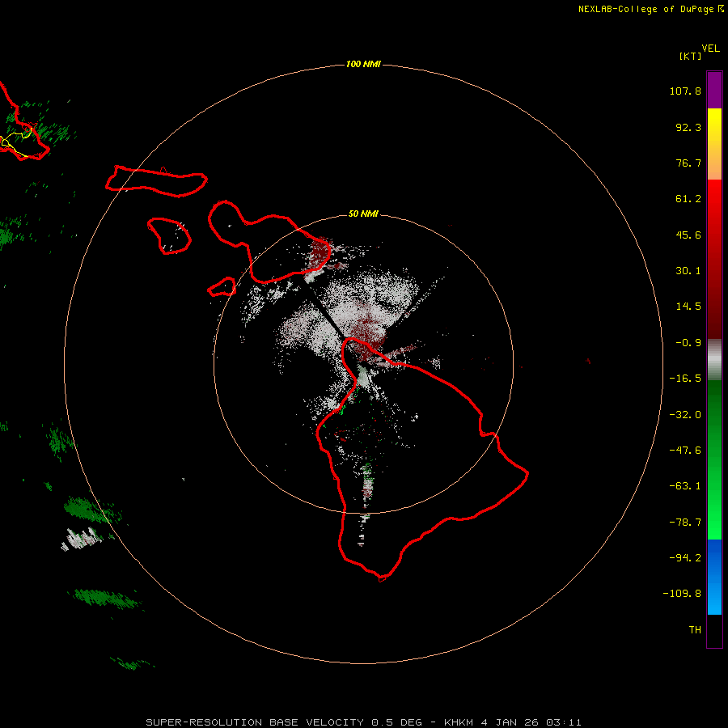This screenshot has width=728, height=728.
Task: Click the 76.7 legend value
Action: point(688,163)
